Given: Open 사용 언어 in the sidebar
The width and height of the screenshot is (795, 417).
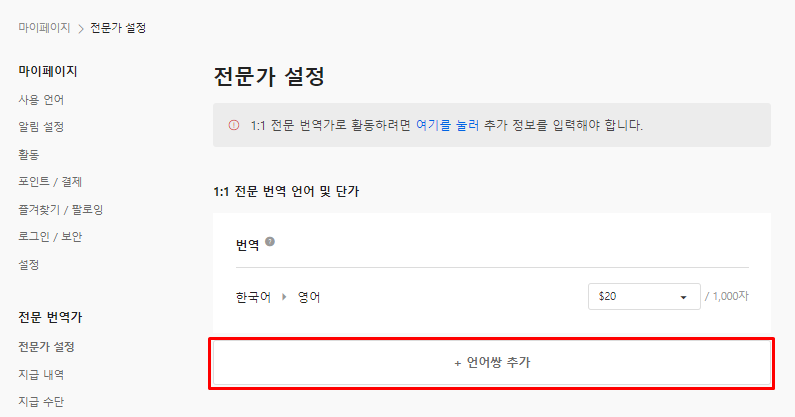Looking at the screenshot, I should (x=41, y=99).
